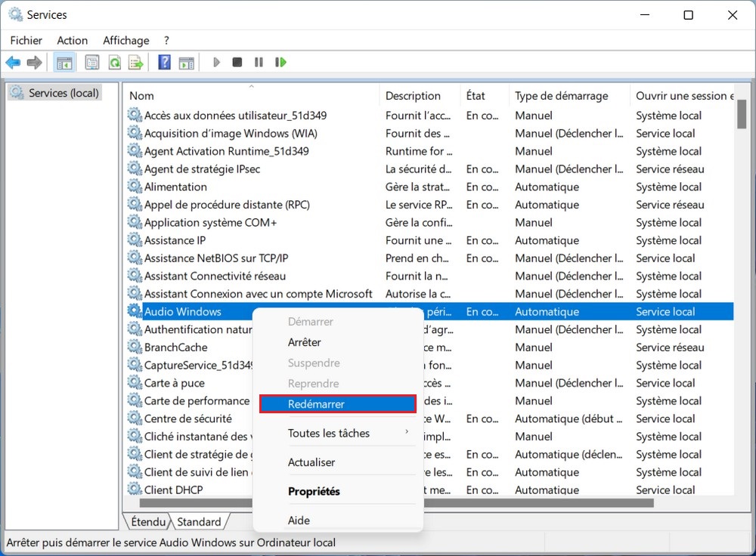756x556 pixels.
Task: Start the service with the play icon
Action: click(x=216, y=62)
